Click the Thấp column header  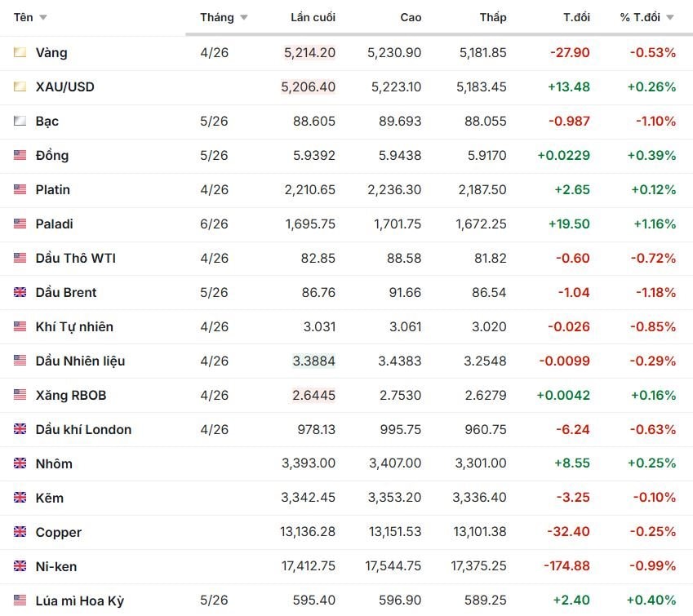tap(493, 18)
